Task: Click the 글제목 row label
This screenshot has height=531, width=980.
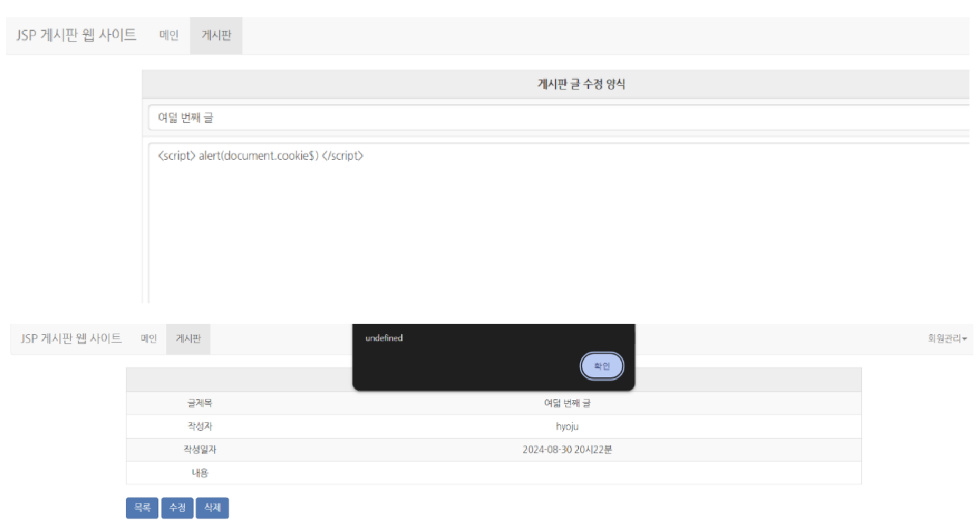Action: click(200, 403)
